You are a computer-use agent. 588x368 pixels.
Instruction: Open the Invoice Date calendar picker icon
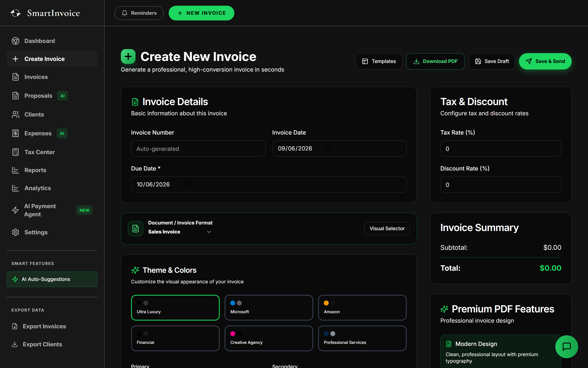328,148
